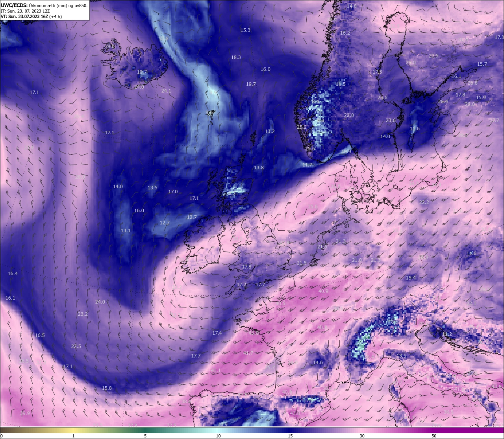Click the 40.9 value over northern France

[x=323, y=291]
